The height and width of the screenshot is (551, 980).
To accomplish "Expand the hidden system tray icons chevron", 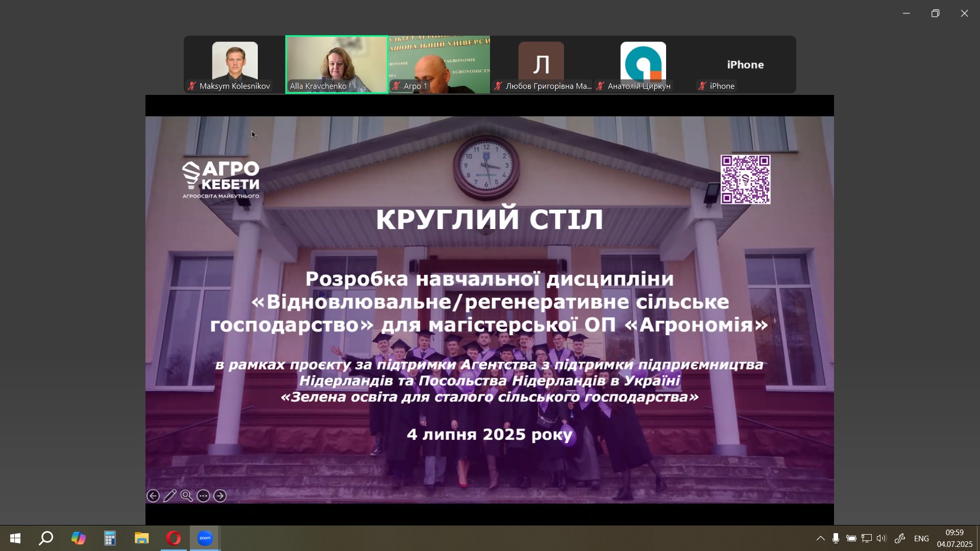I will (820, 538).
